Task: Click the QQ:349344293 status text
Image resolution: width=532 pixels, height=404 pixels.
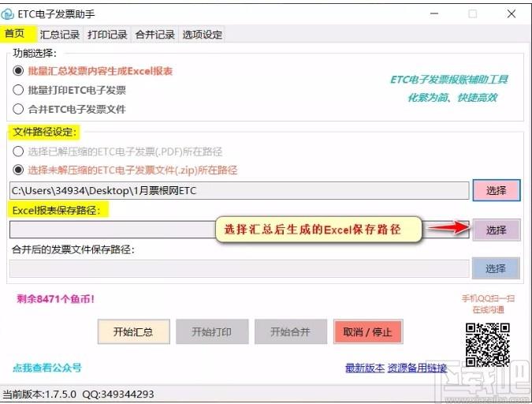Action: tap(118, 395)
